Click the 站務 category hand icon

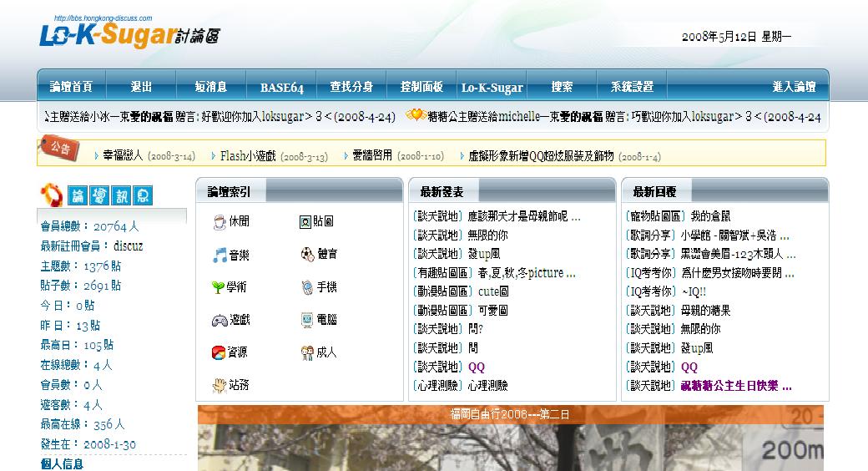coord(220,385)
